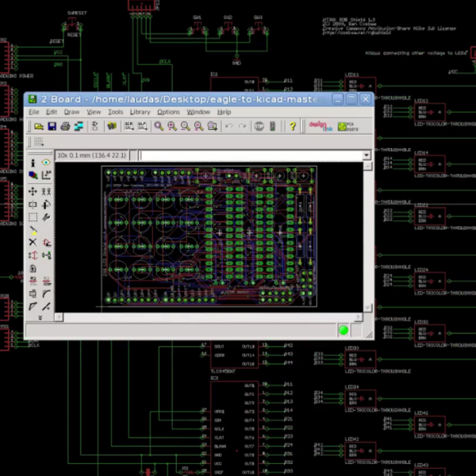Expand more tools with double chevron
Viewport: 476px width, 476px height.
coord(40,317)
